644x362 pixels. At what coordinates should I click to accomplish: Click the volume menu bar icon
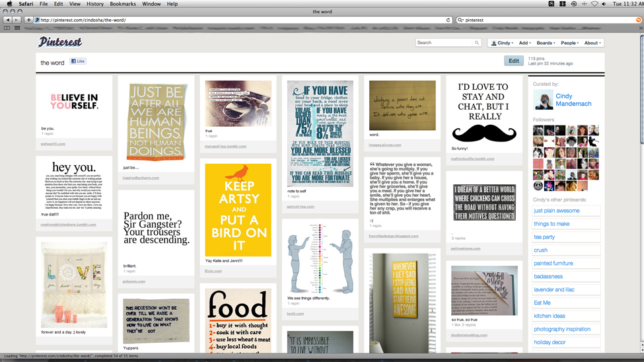(604, 4)
